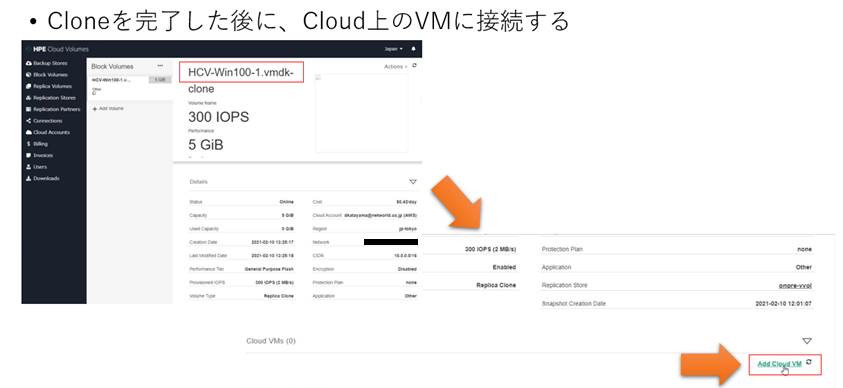Collapse the Cloud VMs (0) section triangle

(x=806, y=341)
